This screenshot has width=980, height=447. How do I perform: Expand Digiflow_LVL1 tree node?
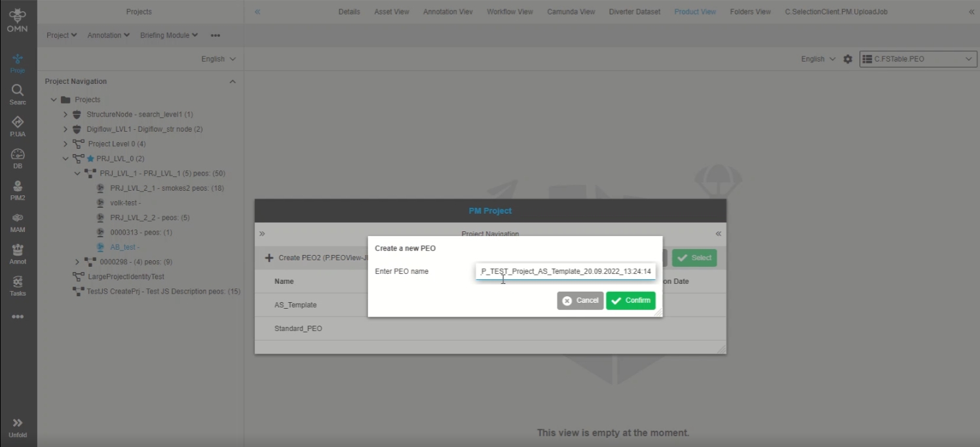(65, 129)
